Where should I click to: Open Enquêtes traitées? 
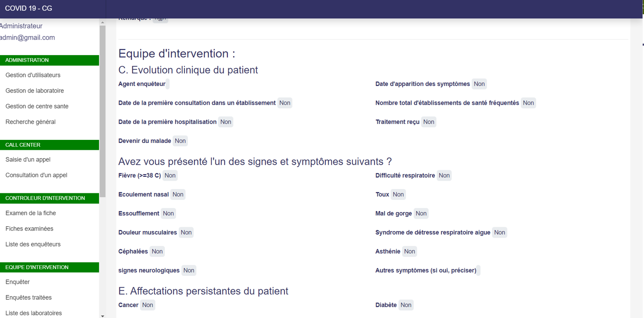click(28, 297)
